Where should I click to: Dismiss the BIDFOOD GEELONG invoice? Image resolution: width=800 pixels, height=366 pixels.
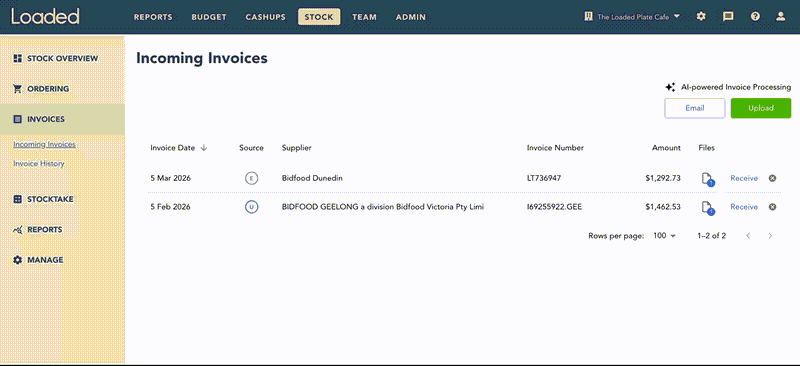pyautogui.click(x=772, y=207)
